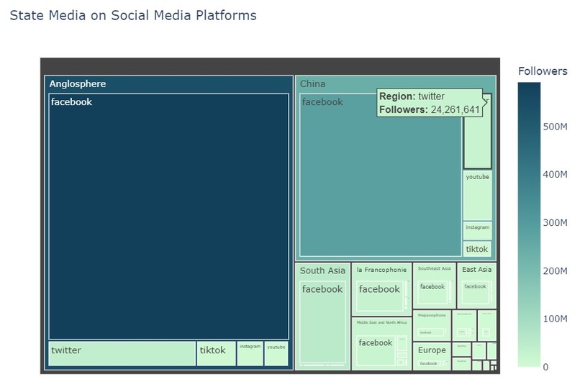Click the State Media on Social Media Platforms title
The width and height of the screenshot is (580, 392).
coord(133,16)
